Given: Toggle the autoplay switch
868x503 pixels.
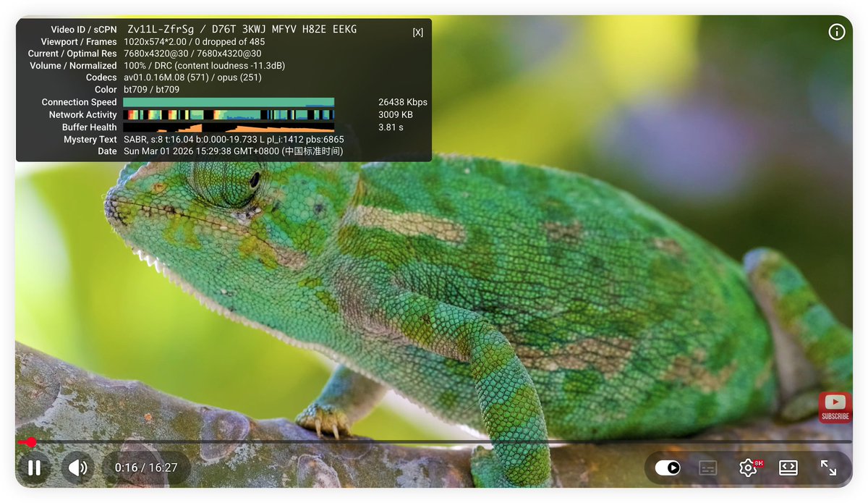Looking at the screenshot, I should (x=668, y=468).
